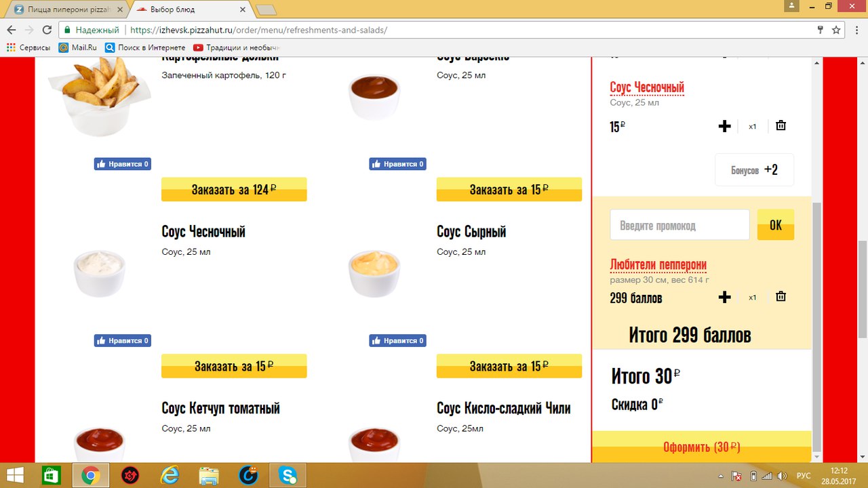Reload the page
Viewport: 868px width, 488px height.
click(47, 30)
